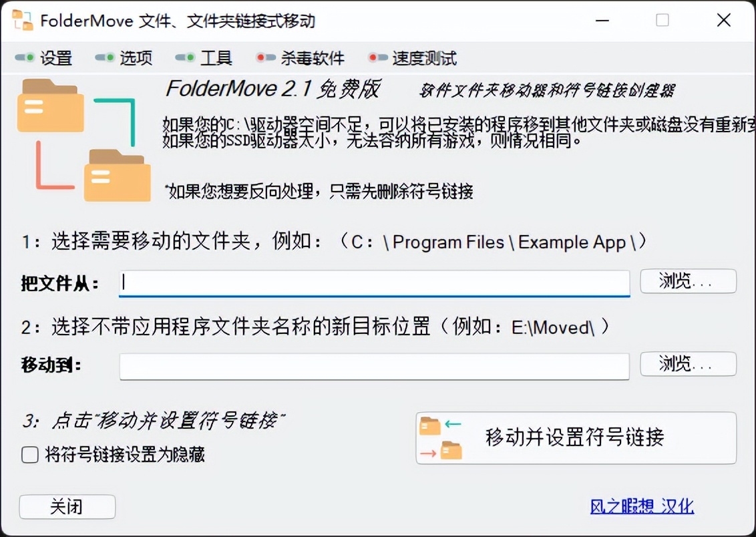The width and height of the screenshot is (756, 537).
Task: Click the 移动并设置符号链接 button
Action: [576, 437]
